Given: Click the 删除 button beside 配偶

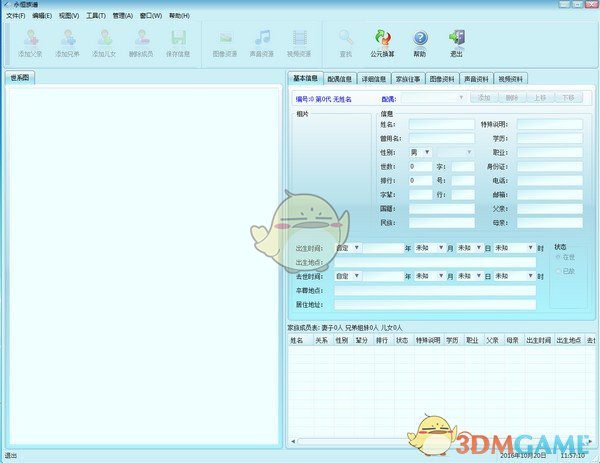Looking at the screenshot, I should (x=512, y=98).
